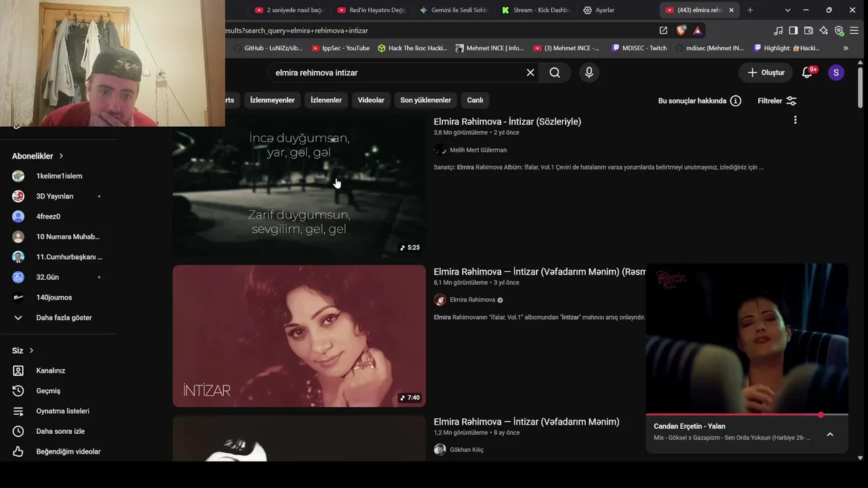Open Brave Rewards triangle icon
The height and width of the screenshot is (488, 868).
coord(697,30)
